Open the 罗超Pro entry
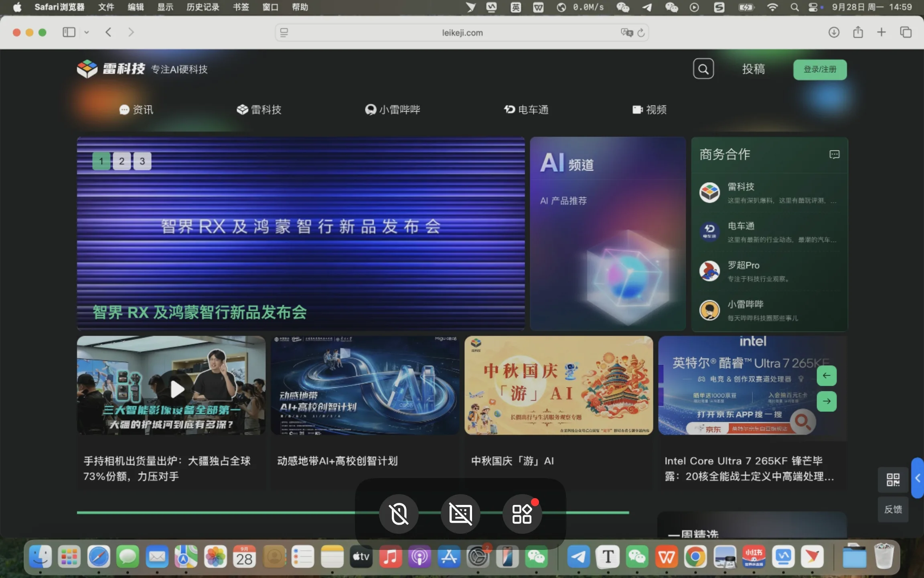 (768, 271)
